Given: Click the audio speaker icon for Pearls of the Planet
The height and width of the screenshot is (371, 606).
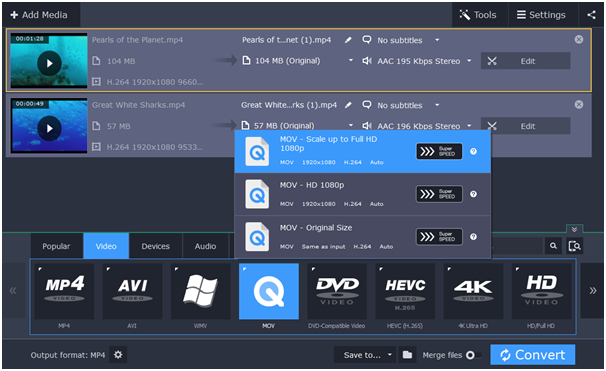Looking at the screenshot, I should (x=367, y=61).
